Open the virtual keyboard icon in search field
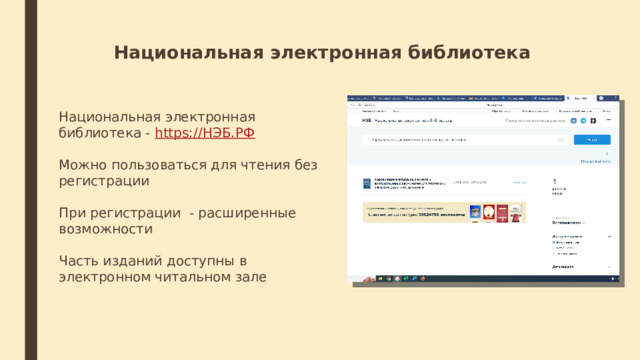Screen dimensions: 640x360 [x=561, y=140]
